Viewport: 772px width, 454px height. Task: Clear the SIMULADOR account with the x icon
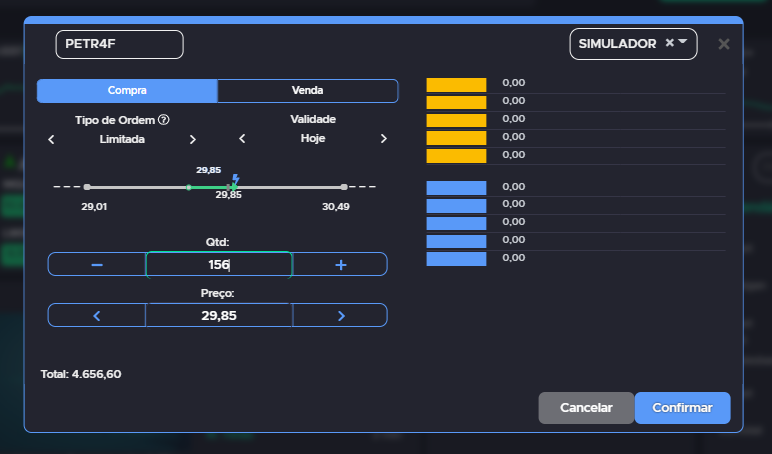[669, 43]
